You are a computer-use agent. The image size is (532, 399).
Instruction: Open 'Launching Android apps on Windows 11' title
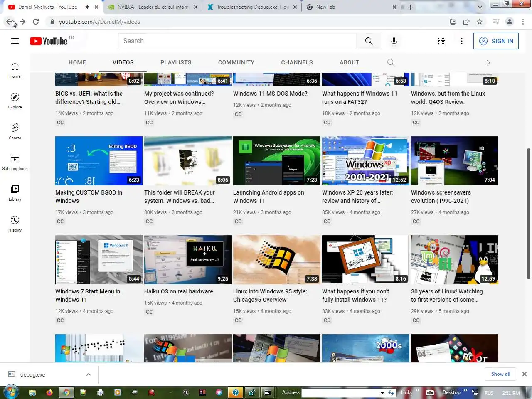[268, 197]
